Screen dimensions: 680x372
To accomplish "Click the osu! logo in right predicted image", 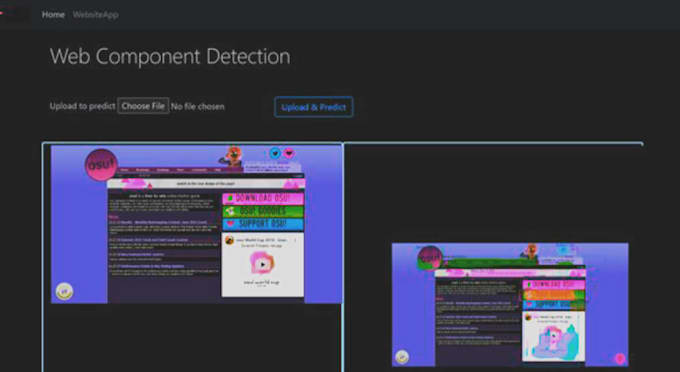I will (430, 258).
